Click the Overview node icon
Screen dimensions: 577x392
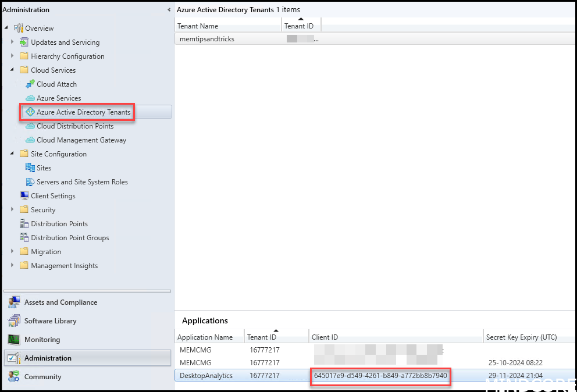click(18, 28)
